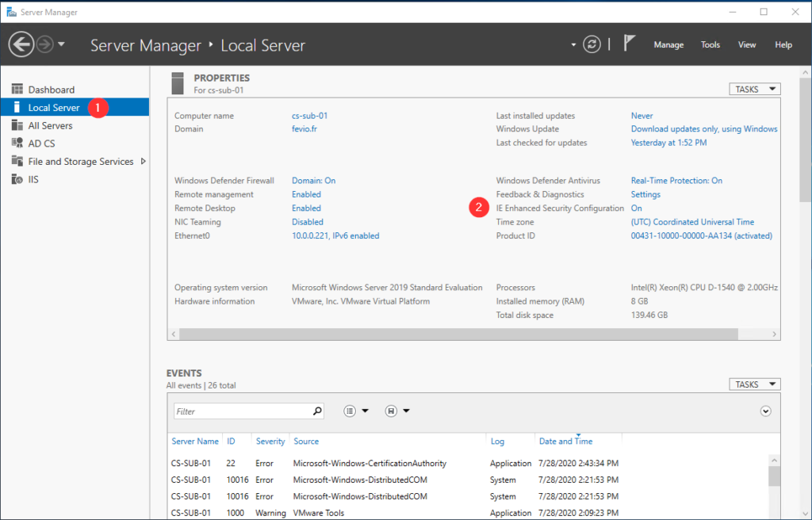Select the Dashboard icon in sidebar
This screenshot has width=812, height=520.
(17, 90)
